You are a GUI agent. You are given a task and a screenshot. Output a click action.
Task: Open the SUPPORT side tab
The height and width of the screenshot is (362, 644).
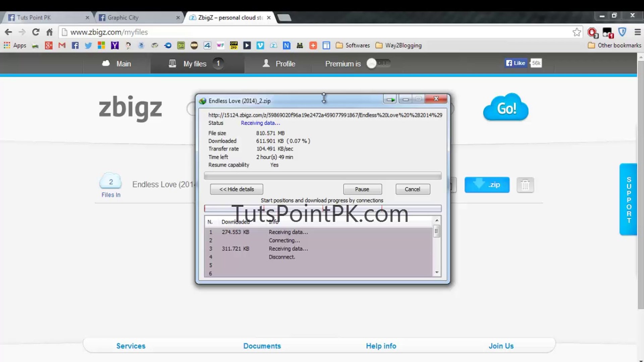[629, 199]
